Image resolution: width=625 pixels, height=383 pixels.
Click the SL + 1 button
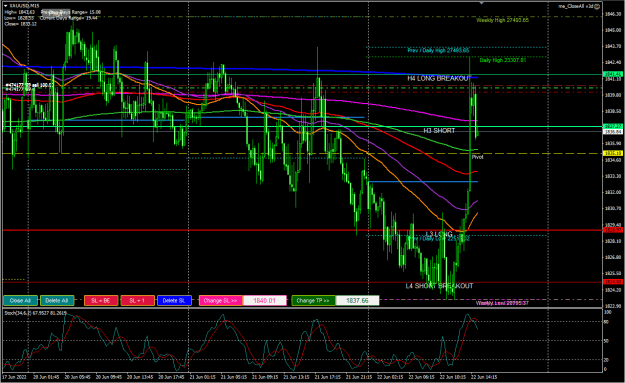click(x=138, y=301)
